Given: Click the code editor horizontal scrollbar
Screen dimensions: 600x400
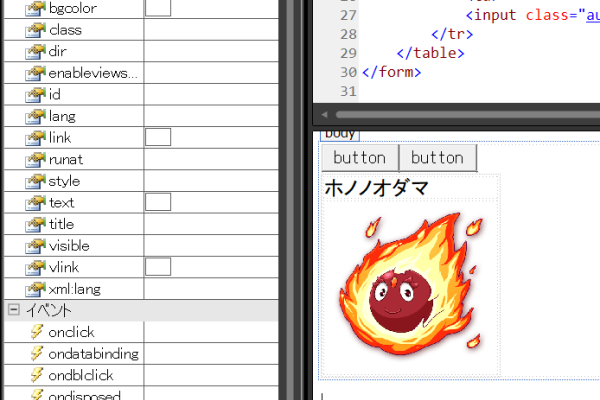Looking at the screenshot, I should tap(468, 114).
